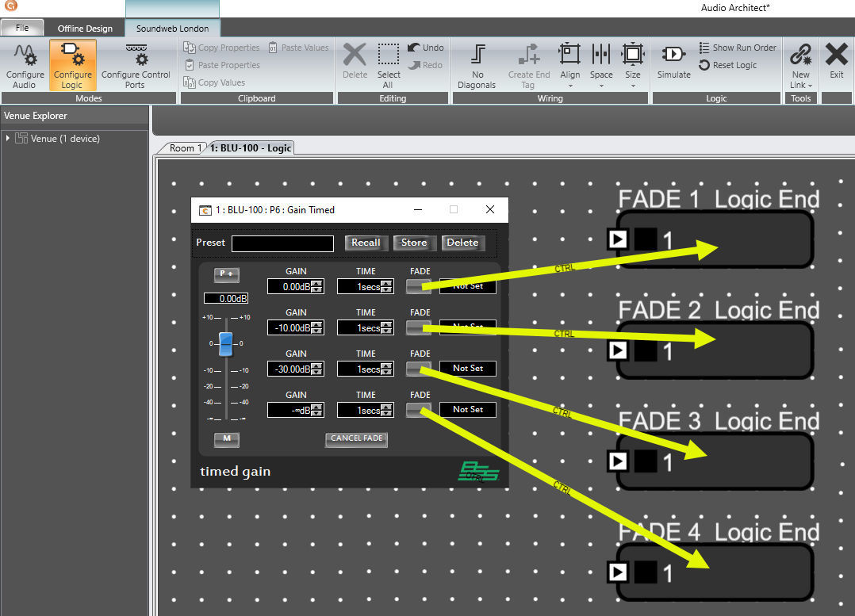Click the Not Set label in fourth fade row
Screen dimensions: 855x616
468,410
